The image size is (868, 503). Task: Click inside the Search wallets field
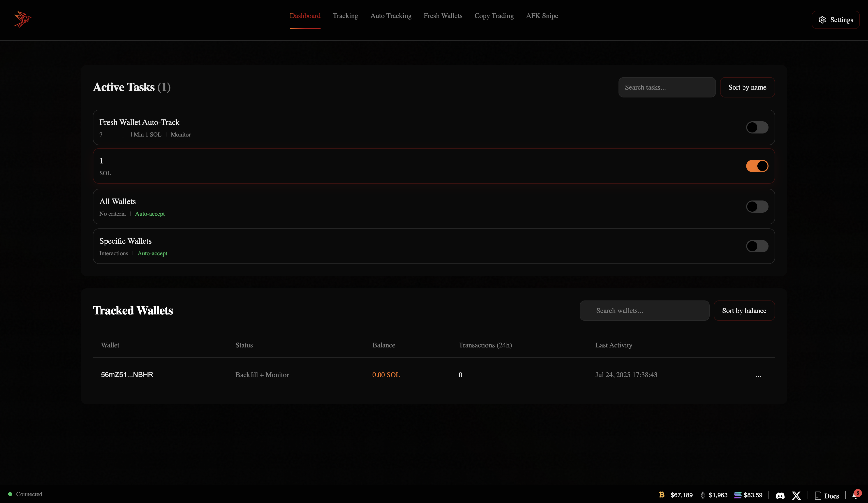[x=644, y=310]
